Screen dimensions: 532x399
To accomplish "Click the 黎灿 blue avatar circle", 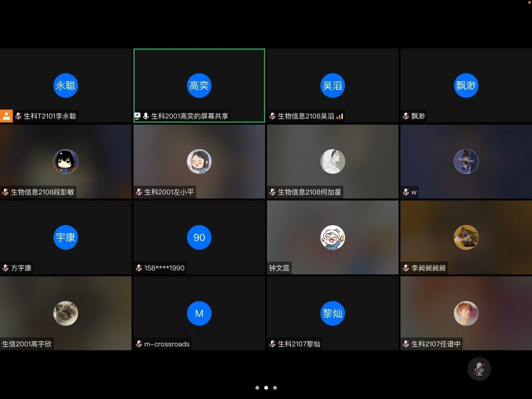I will tap(332, 313).
